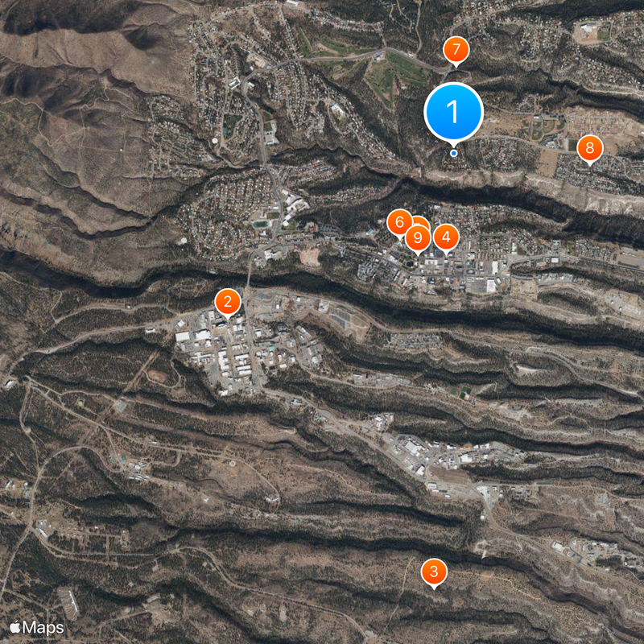
Task: Click marker 9 below pin 6
Action: coord(417,237)
